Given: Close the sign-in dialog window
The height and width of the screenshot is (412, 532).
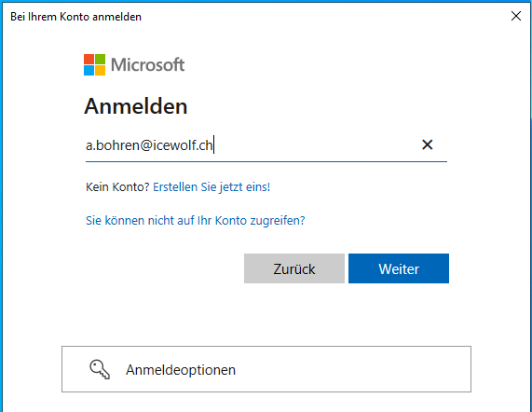Looking at the screenshot, I should pyautogui.click(x=516, y=16).
